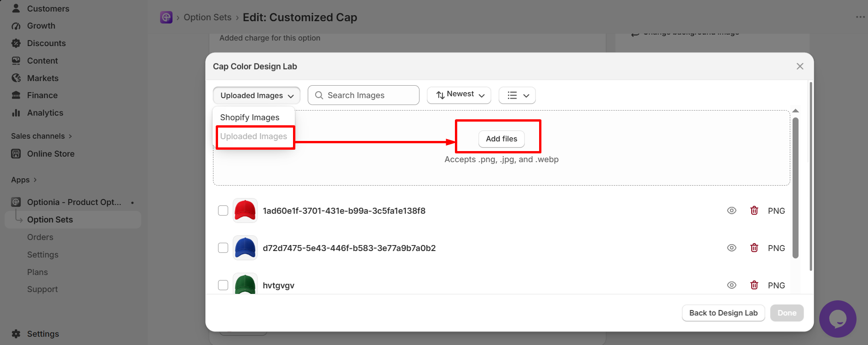Open the Uploaded Images source dropdown
This screenshot has height=345, width=868.
pos(257,95)
